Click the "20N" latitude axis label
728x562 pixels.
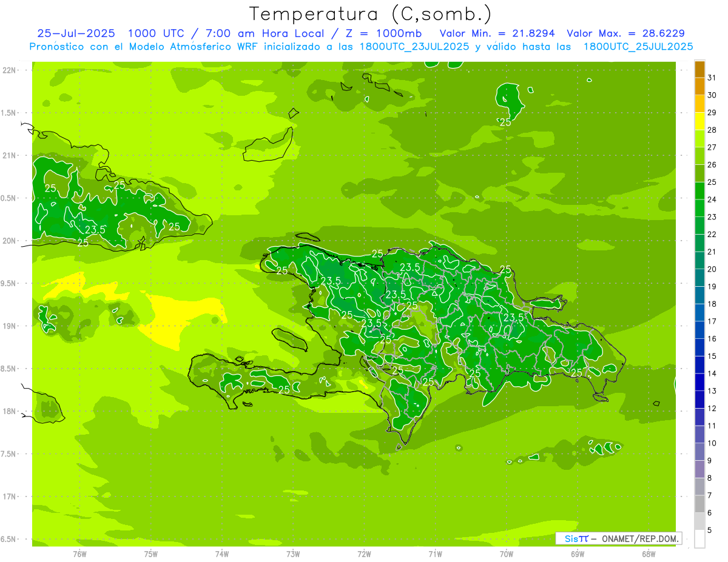point(8,241)
